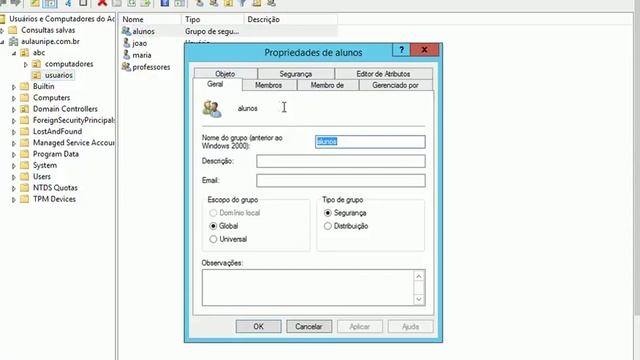Click the aulaunipe.com.br domain icon
This screenshot has height=360, width=640.
pyautogui.click(x=13, y=42)
